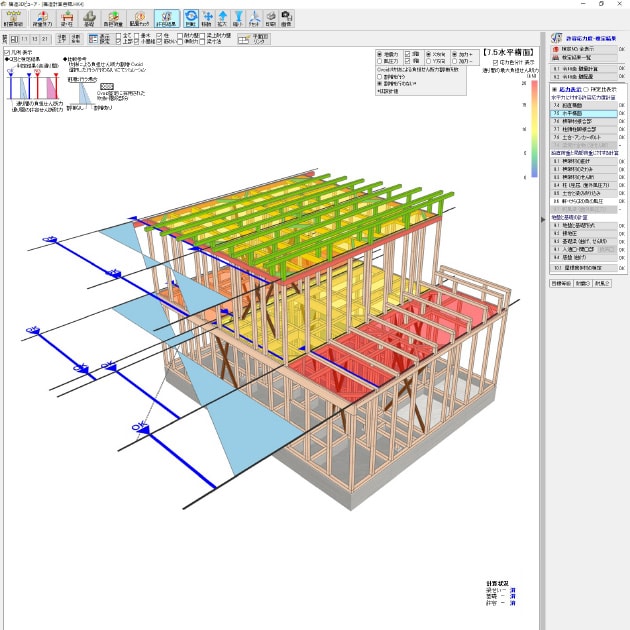Click the Zoom out arrow icon

[242, 17]
